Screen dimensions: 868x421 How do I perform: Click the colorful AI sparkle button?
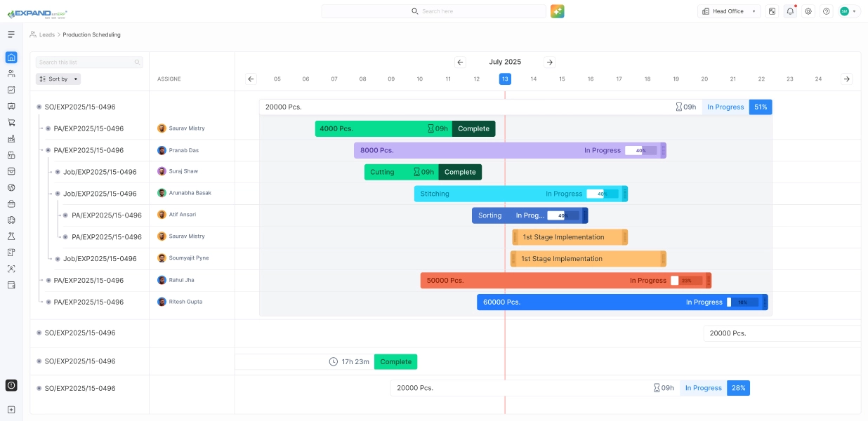[x=557, y=11]
